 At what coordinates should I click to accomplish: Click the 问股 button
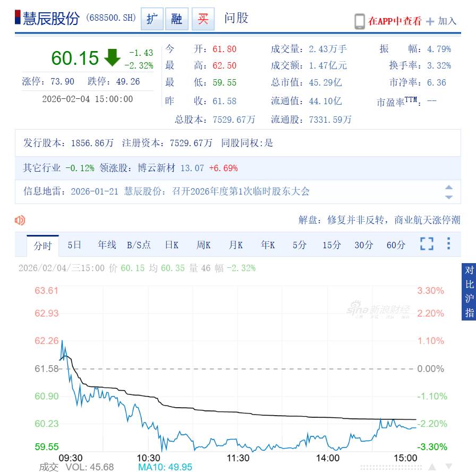coord(235,18)
